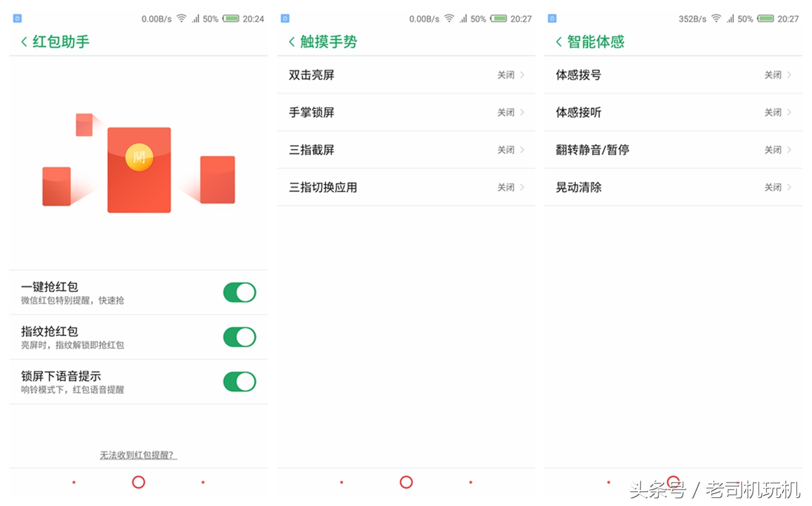Toggle 锁屏下语音提示 off

[239, 381]
